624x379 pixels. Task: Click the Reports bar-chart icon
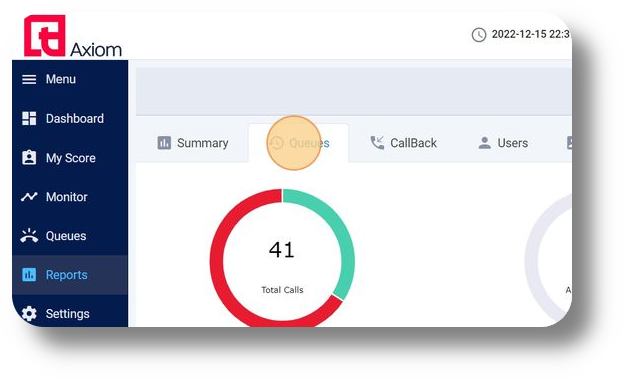coord(29,275)
